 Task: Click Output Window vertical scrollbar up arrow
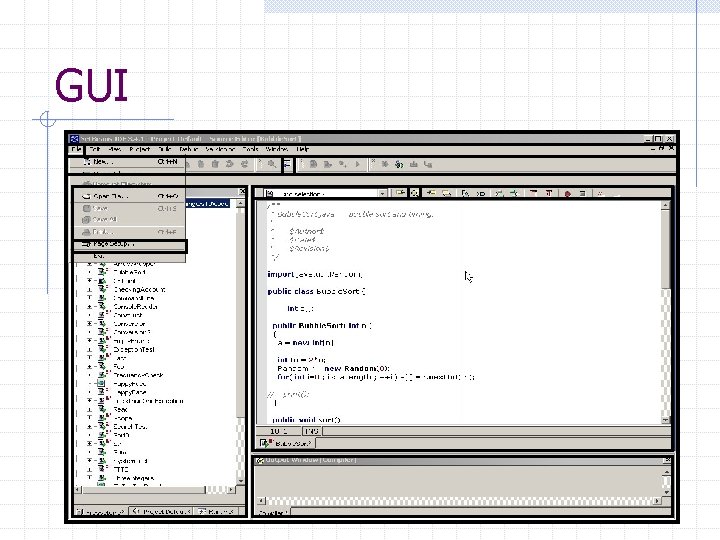(667, 472)
